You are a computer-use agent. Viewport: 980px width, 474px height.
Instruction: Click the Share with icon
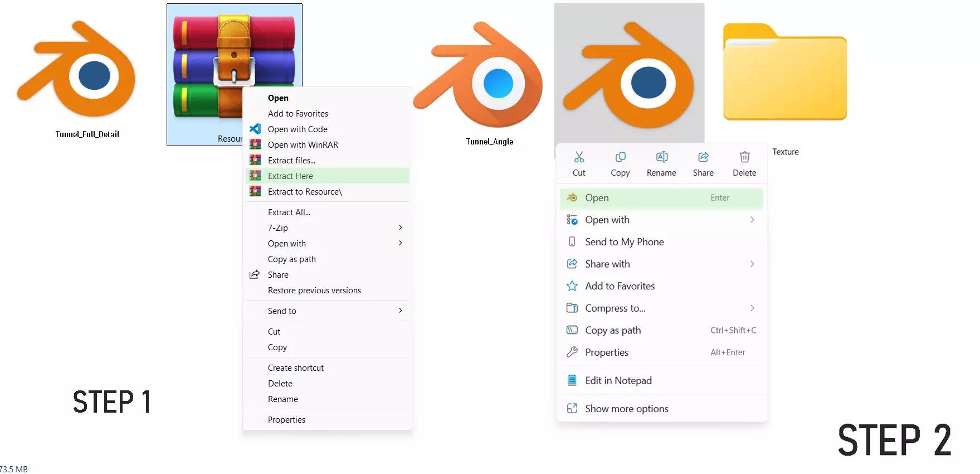[x=572, y=264]
